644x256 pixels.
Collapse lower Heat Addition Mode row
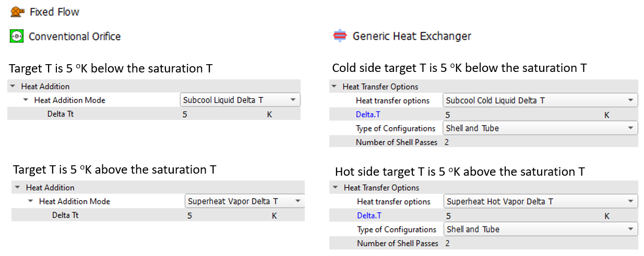pyautogui.click(x=31, y=201)
